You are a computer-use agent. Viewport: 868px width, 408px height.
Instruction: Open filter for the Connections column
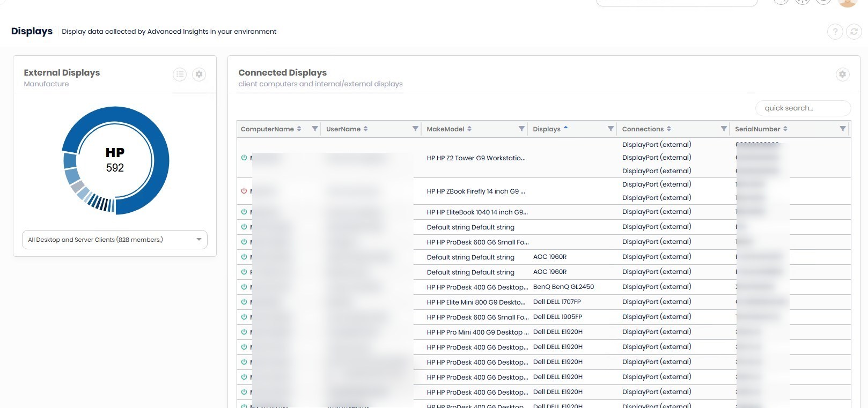(724, 129)
